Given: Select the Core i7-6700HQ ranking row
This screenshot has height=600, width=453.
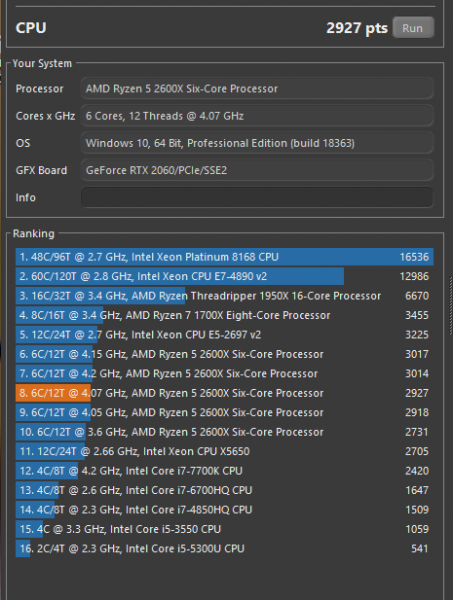Looking at the screenshot, I should click(225, 491).
